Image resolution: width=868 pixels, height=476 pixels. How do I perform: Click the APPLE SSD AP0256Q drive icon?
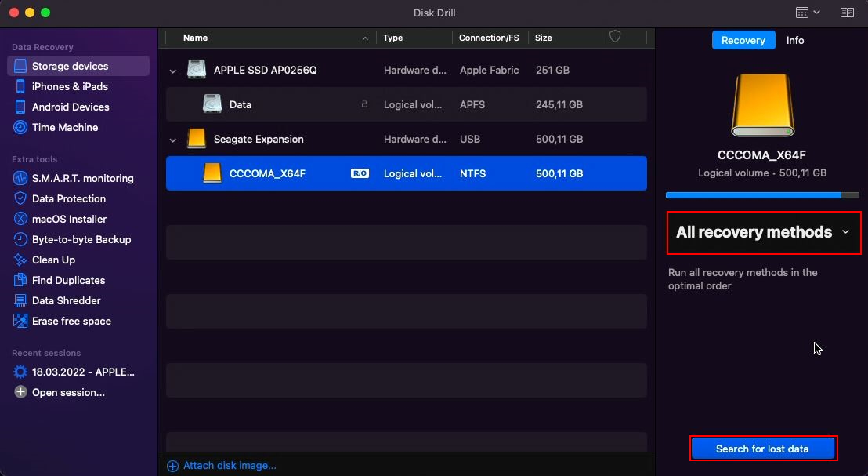pos(197,70)
